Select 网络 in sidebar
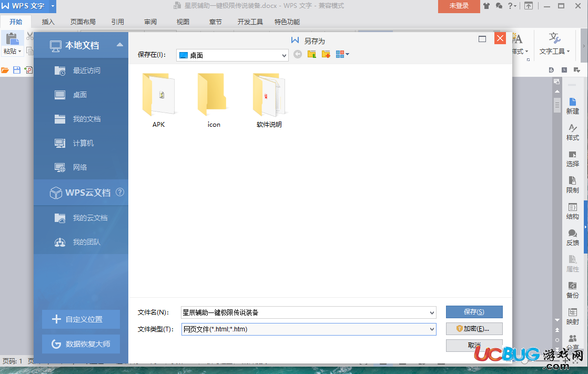This screenshot has height=374, width=588. point(81,167)
